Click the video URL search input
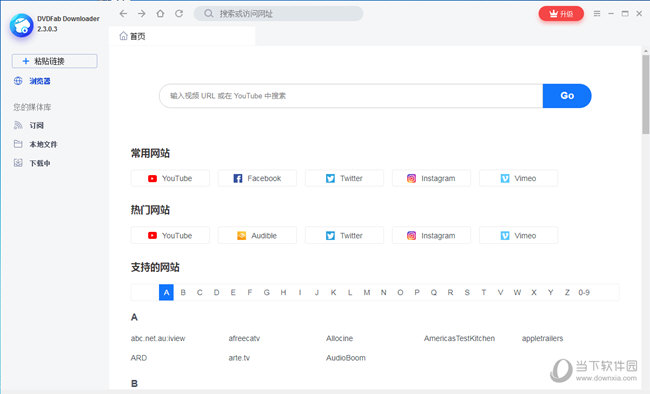 [351, 96]
